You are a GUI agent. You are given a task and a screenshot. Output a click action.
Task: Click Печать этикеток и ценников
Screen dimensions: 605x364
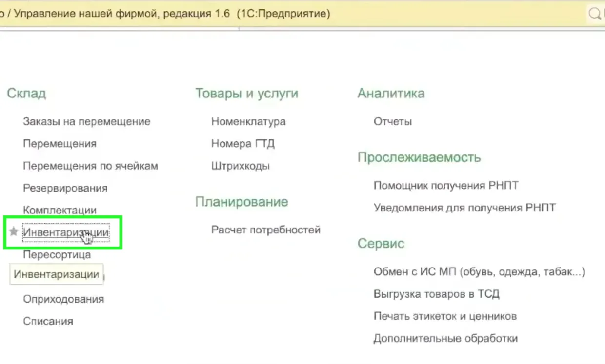(x=444, y=316)
